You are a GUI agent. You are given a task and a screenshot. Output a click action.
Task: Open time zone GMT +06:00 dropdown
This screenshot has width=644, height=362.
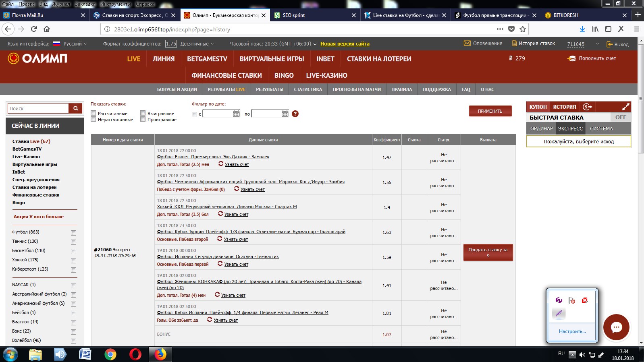[x=291, y=44]
